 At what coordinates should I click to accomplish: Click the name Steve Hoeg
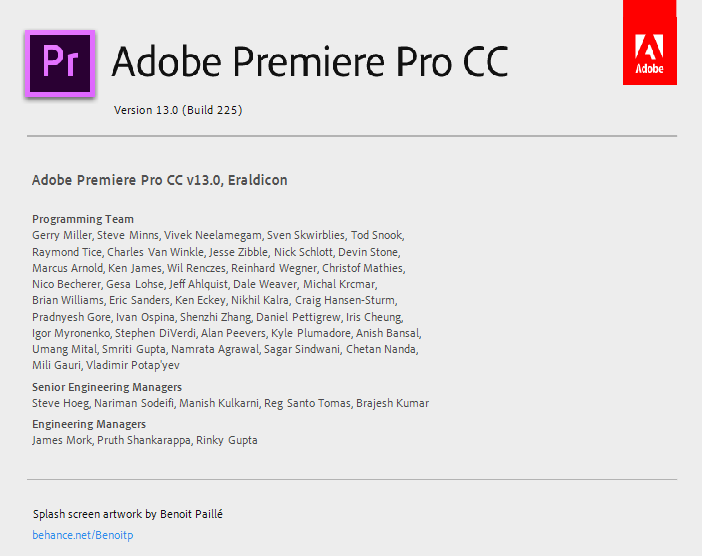(60, 403)
